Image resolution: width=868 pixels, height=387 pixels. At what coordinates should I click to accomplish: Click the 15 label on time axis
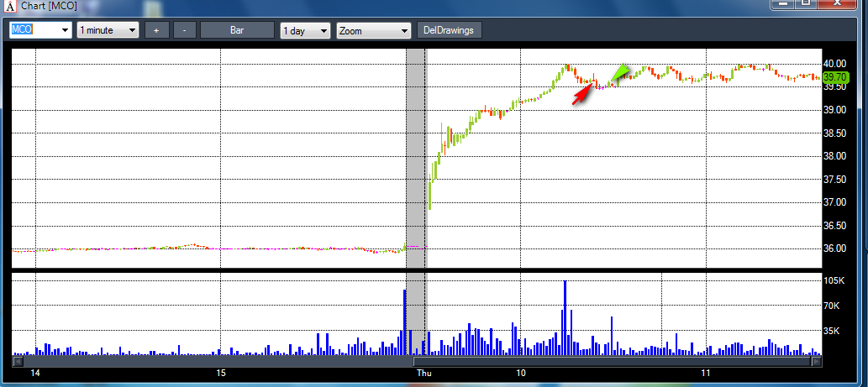pyautogui.click(x=221, y=374)
